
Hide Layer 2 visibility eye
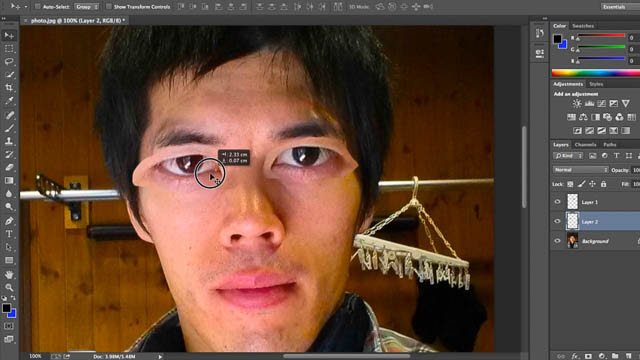[x=557, y=221]
